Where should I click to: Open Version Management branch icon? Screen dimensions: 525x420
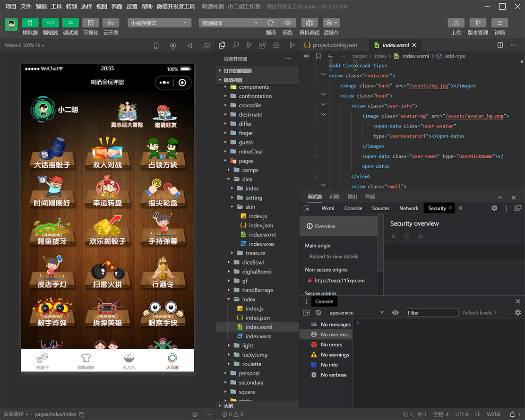coord(477,23)
